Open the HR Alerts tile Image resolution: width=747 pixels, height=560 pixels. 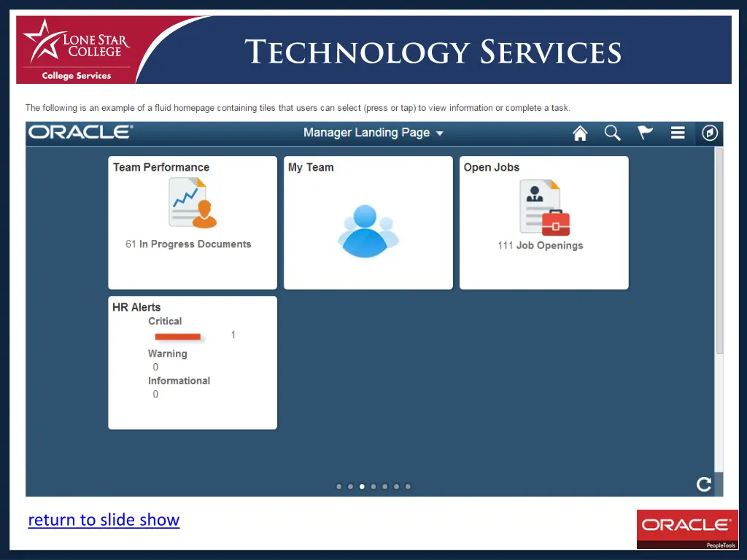pyautogui.click(x=193, y=363)
